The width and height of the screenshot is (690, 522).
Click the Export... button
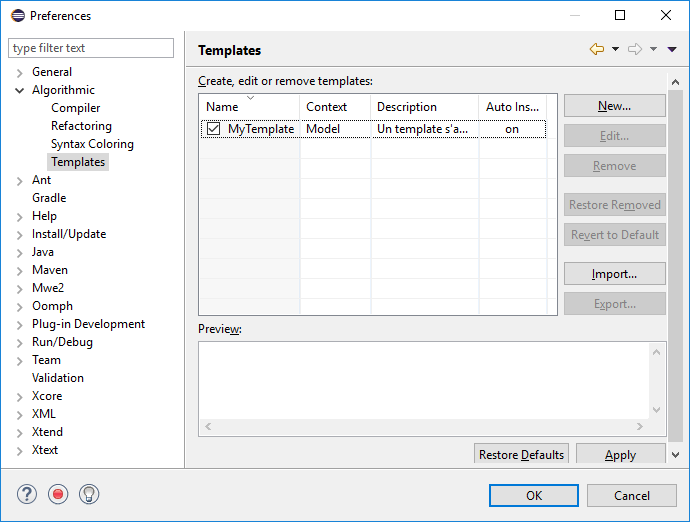pos(614,304)
